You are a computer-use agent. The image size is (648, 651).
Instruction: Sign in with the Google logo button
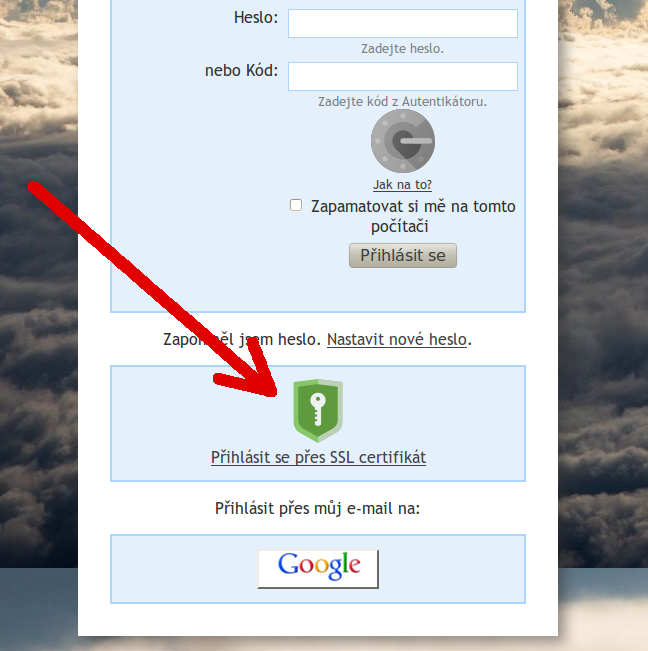318,569
